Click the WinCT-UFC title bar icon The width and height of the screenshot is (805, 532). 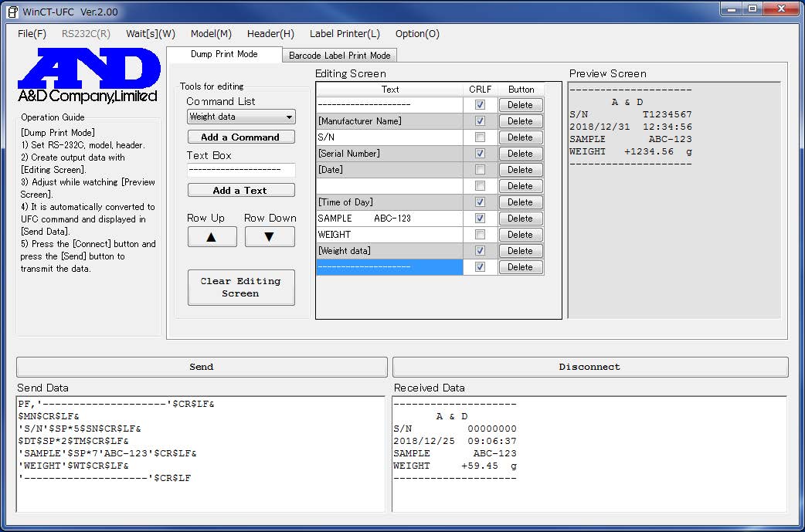pos(11,9)
